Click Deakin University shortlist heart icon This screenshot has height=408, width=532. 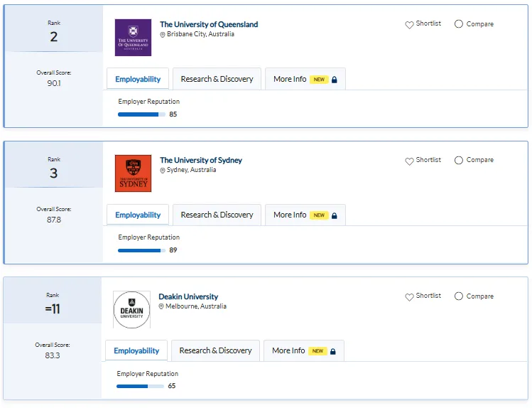click(410, 297)
